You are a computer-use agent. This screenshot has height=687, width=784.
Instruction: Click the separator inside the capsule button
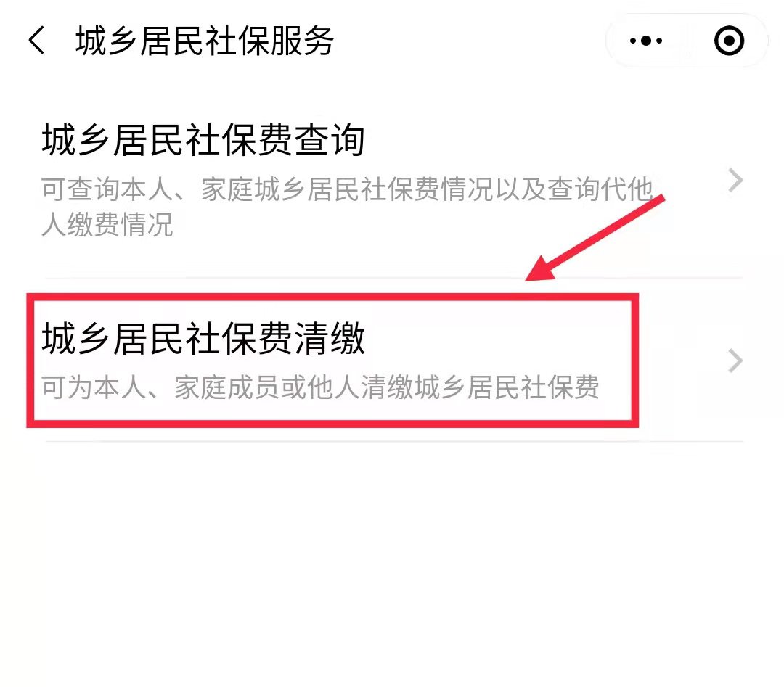(x=687, y=41)
